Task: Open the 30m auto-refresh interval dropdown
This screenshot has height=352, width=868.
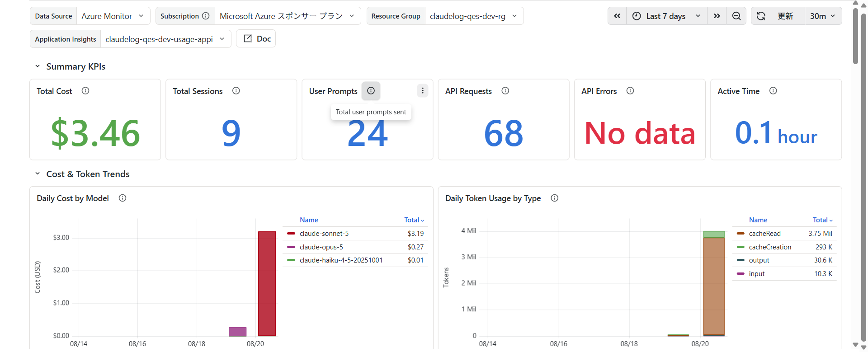Action: (x=823, y=16)
